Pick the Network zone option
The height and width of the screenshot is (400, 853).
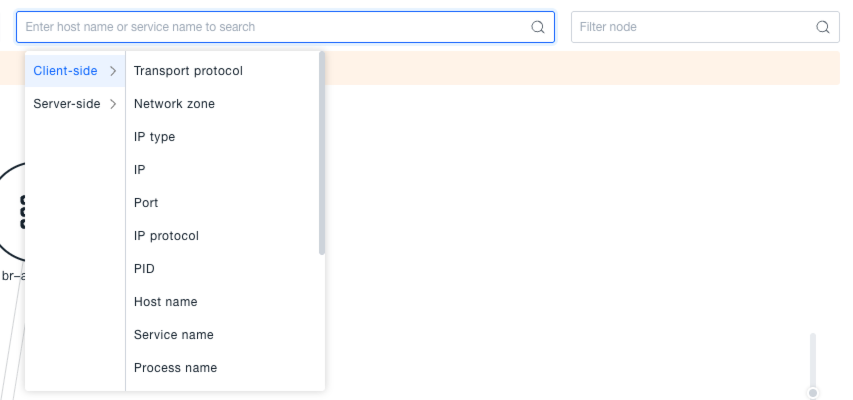(174, 104)
